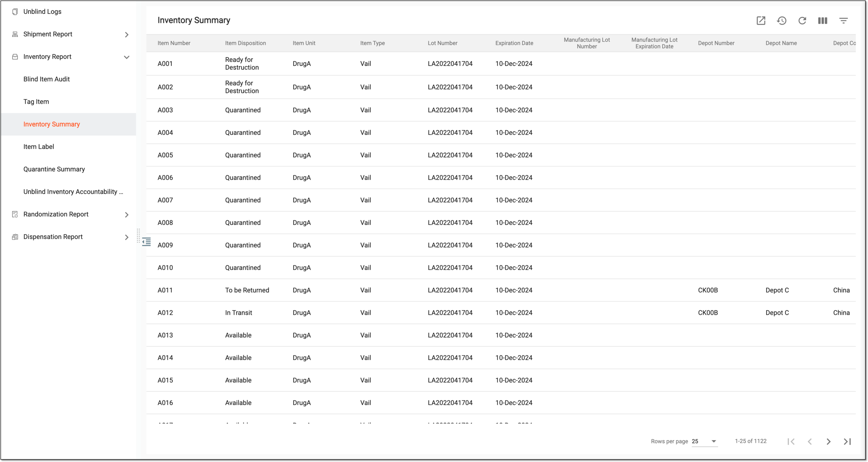
Task: Click the A002 Ready for Destruction cell
Action: pyautogui.click(x=242, y=87)
